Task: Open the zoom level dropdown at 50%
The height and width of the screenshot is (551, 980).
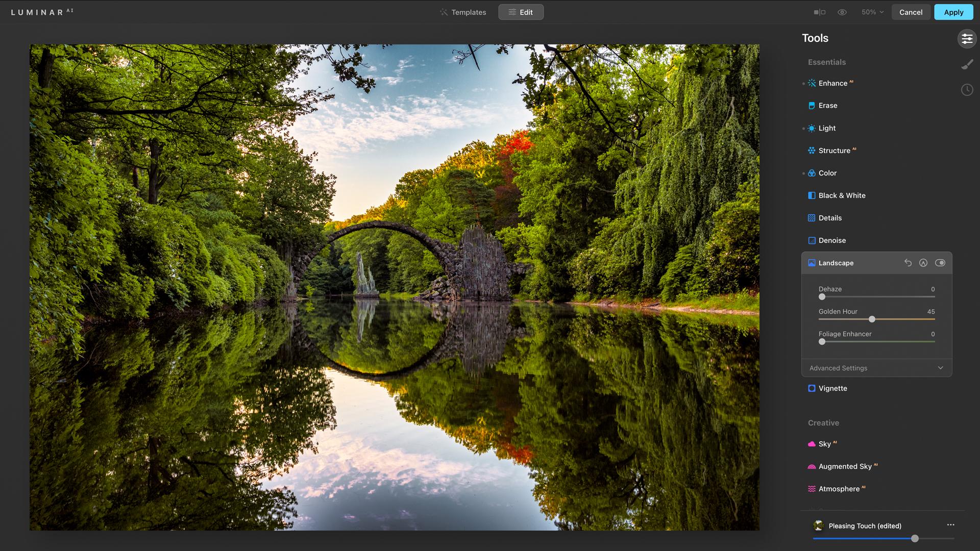Action: pyautogui.click(x=871, y=12)
